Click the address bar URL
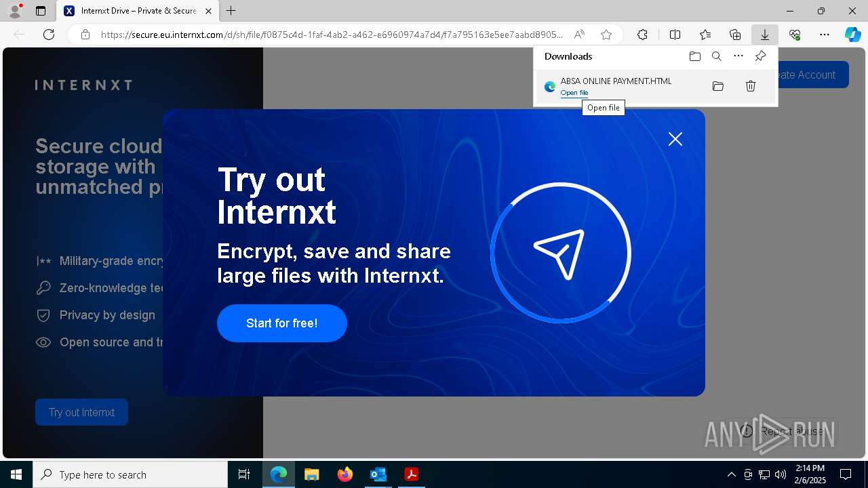 (x=332, y=35)
